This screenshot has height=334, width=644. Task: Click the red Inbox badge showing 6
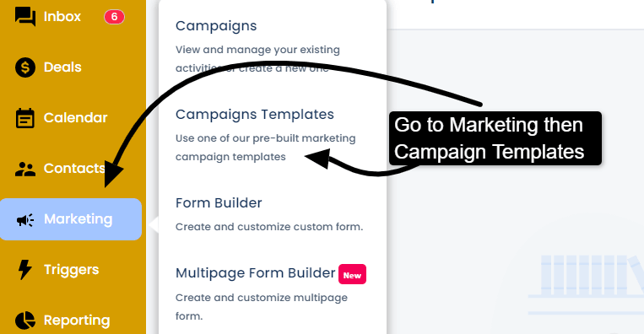coord(114,17)
